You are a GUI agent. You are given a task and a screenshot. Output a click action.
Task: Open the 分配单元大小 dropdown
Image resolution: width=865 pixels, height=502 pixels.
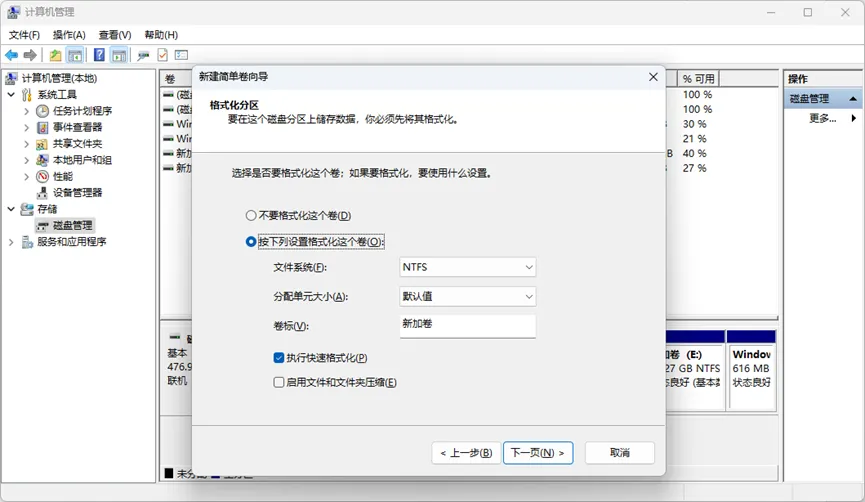[x=467, y=297]
